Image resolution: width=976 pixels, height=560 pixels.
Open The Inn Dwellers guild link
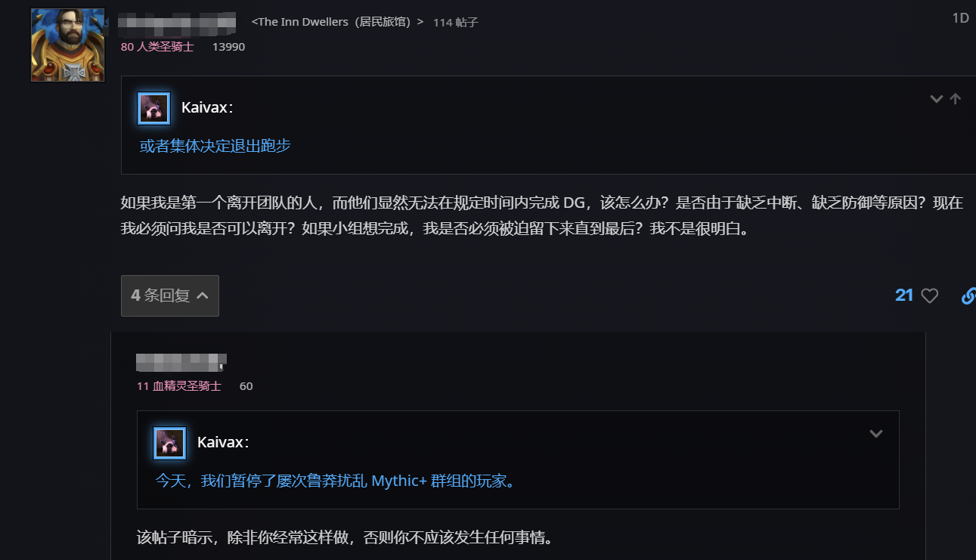point(337,22)
